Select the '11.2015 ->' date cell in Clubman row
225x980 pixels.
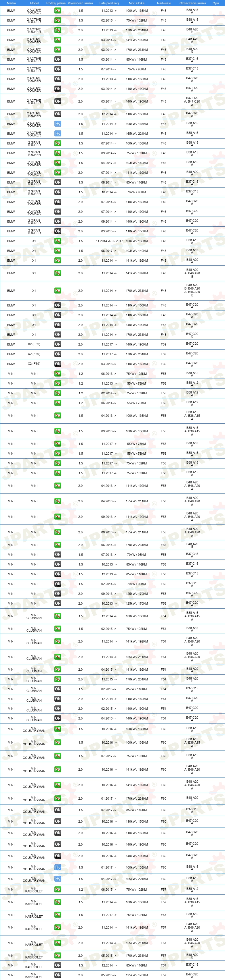pyautogui.click(x=109, y=679)
